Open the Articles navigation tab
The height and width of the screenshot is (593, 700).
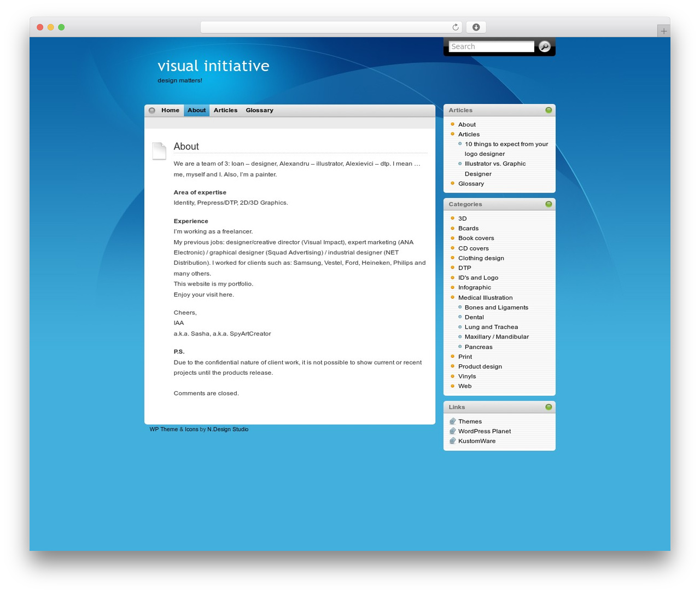coord(225,111)
